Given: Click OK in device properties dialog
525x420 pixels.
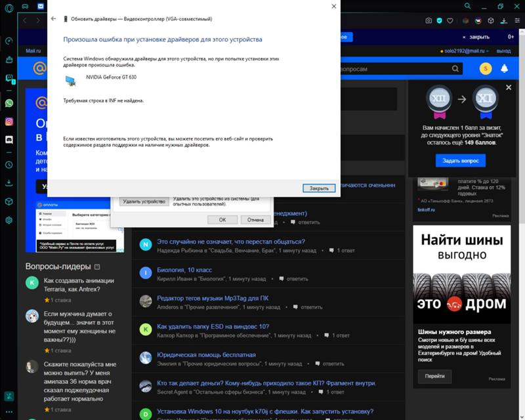Looking at the screenshot, I should 222,220.
